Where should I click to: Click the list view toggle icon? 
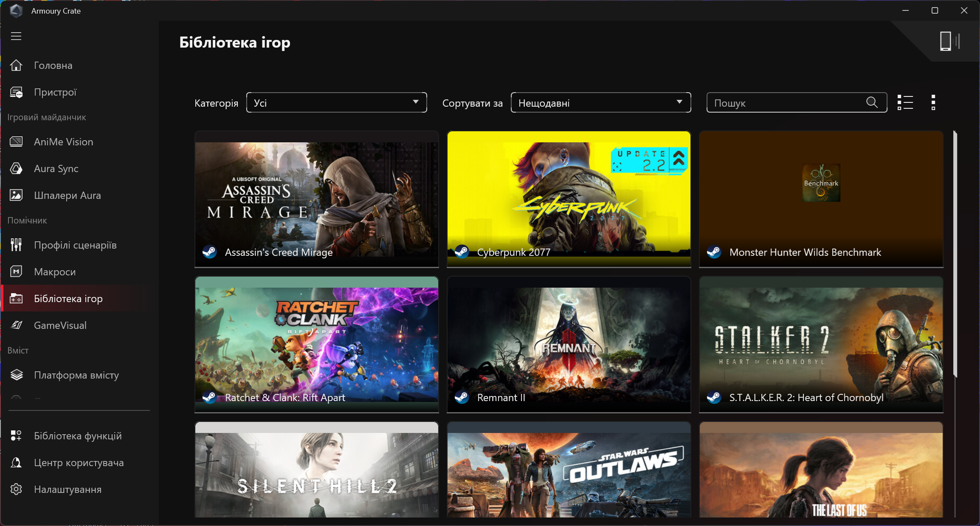pyautogui.click(x=905, y=102)
